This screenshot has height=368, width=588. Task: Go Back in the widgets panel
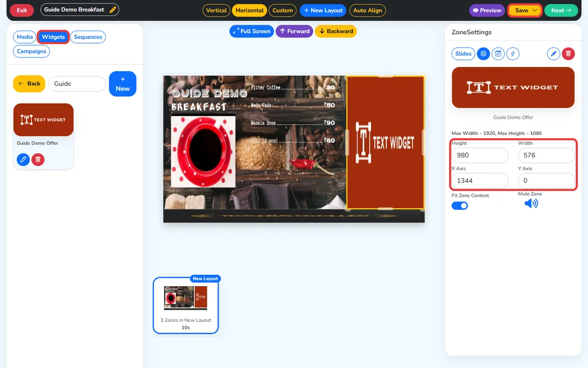tap(29, 83)
